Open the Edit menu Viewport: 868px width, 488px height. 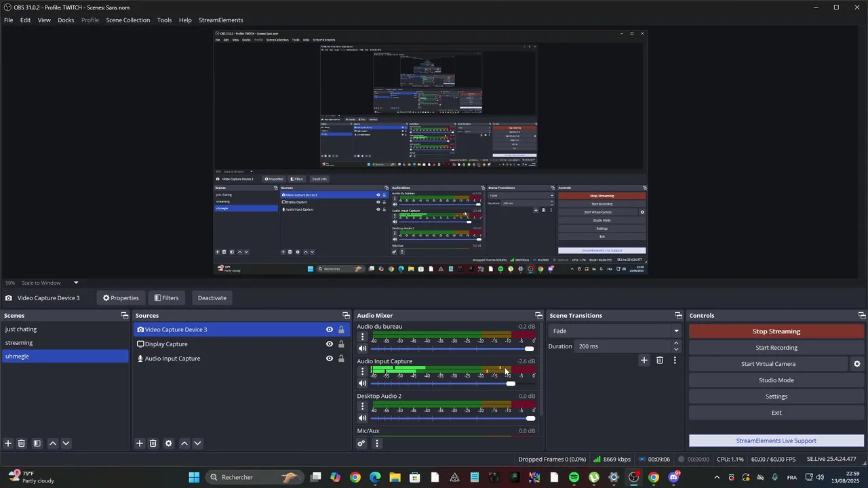point(25,20)
